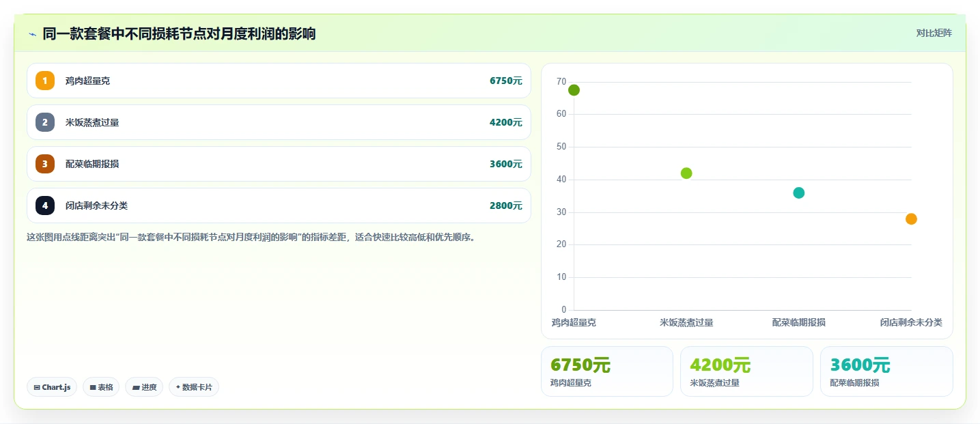Screen dimensions: 980x424
Task: Click the teal data point for 配菜临期报损
Action: pos(798,193)
